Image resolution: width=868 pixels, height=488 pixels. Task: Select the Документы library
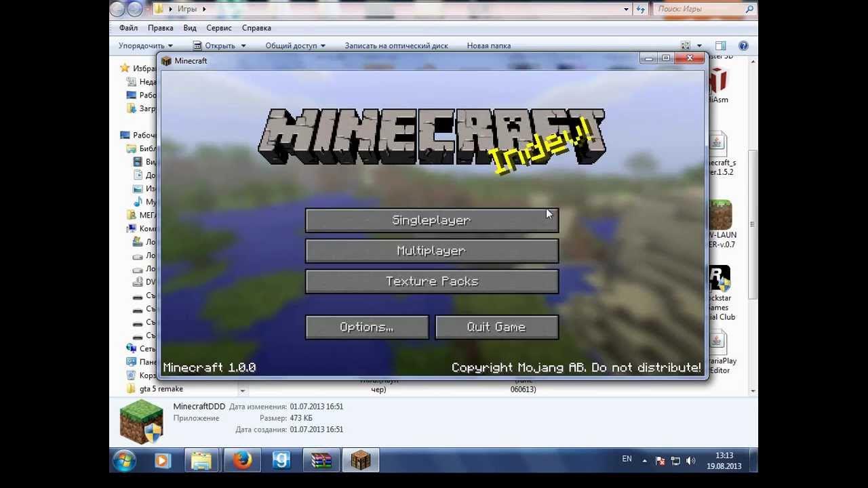144,175
